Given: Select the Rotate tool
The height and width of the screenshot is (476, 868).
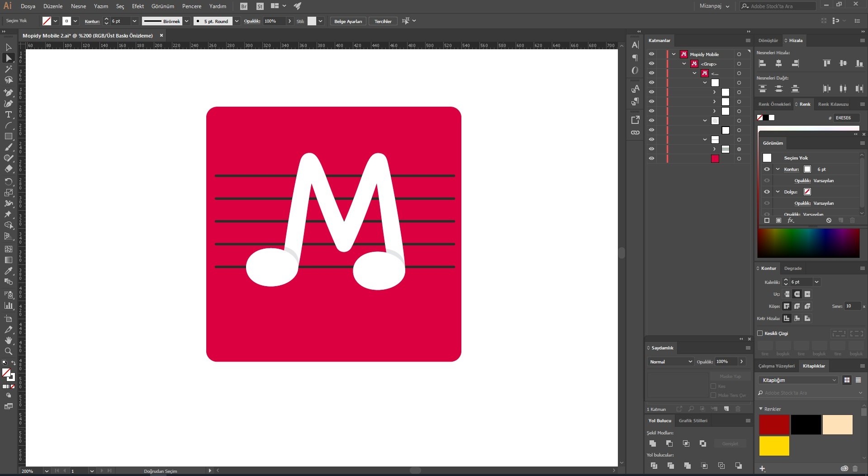Looking at the screenshot, I should 9,182.
